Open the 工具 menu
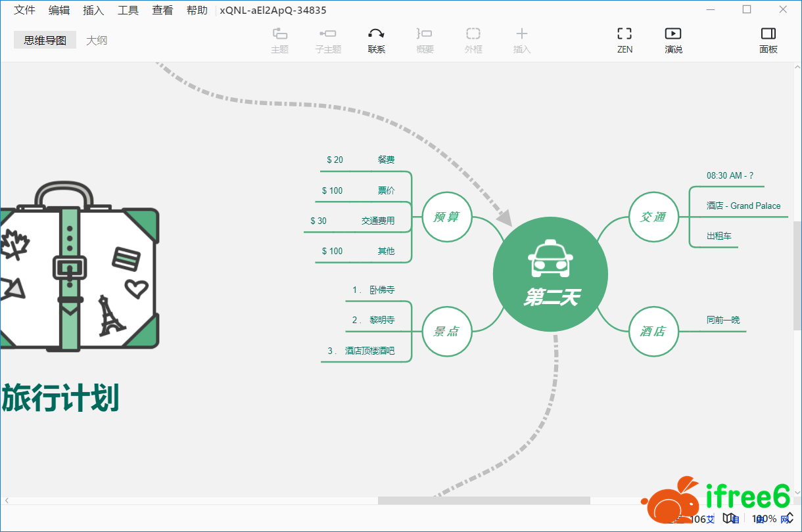The width and height of the screenshot is (802, 532). tap(128, 10)
